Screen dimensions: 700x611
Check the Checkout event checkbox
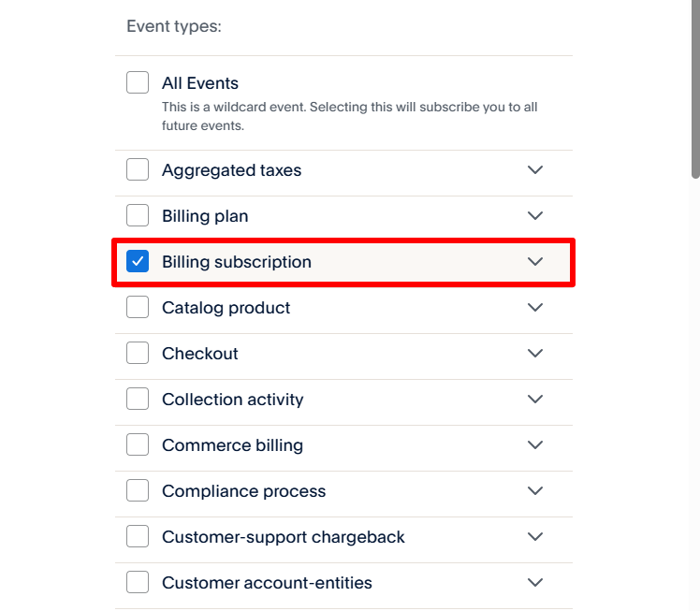[138, 353]
